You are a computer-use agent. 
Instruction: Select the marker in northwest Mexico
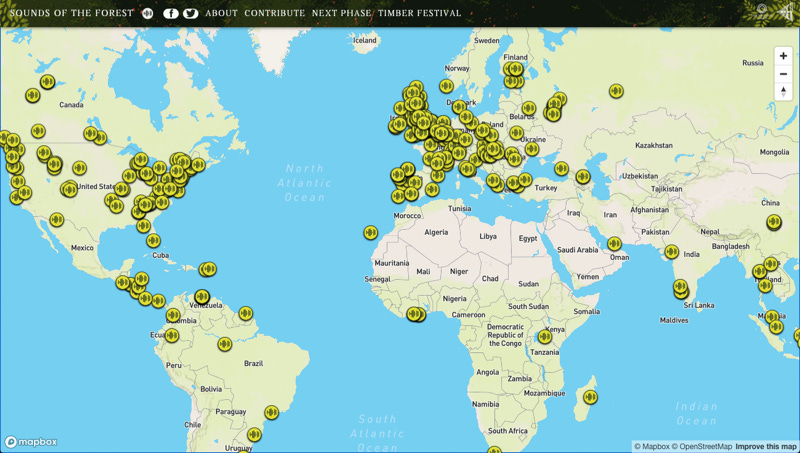tap(56, 220)
